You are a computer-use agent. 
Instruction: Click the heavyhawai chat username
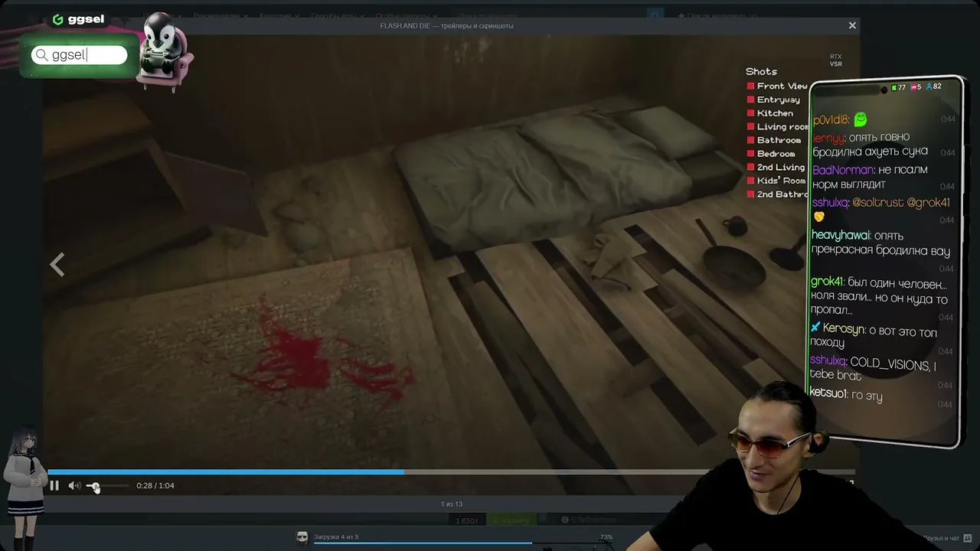pos(841,236)
